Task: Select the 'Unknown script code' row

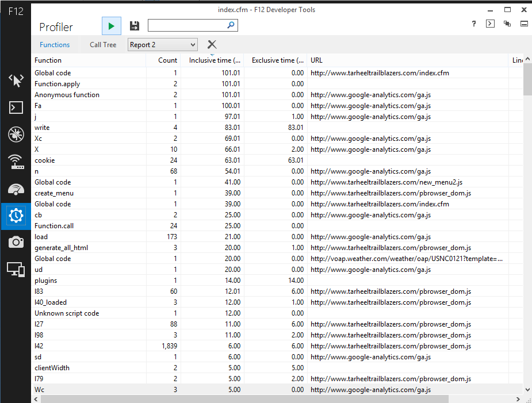Action: 278,313
